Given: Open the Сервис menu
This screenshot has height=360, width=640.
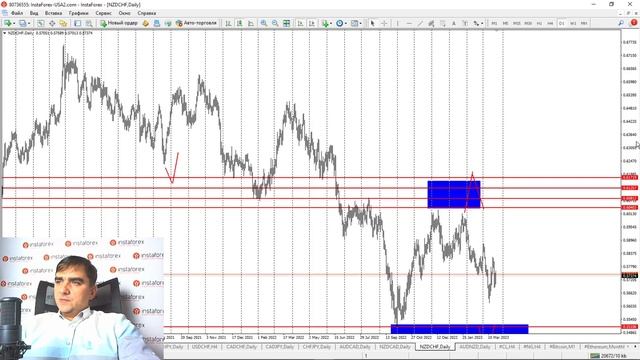Looking at the screenshot, I should [x=104, y=13].
